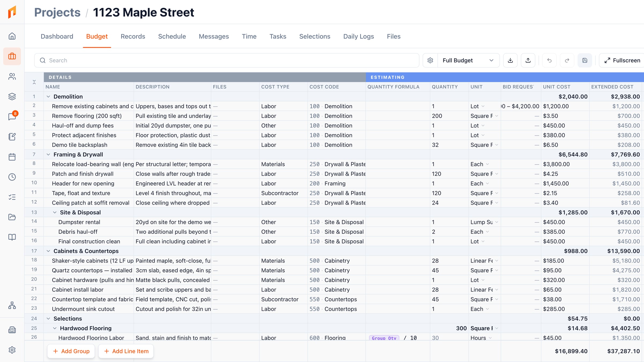This screenshot has height=362, width=644.
Task: Click cost type Subcontractor for Tape, float row
Action: [283, 193]
